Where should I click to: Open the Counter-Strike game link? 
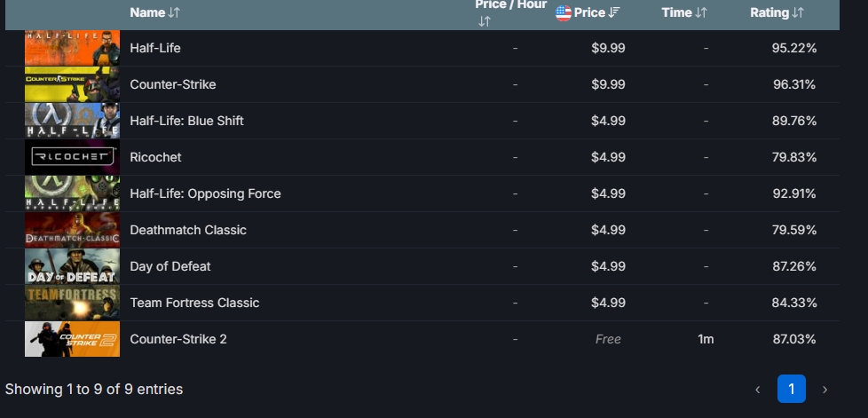click(x=173, y=84)
